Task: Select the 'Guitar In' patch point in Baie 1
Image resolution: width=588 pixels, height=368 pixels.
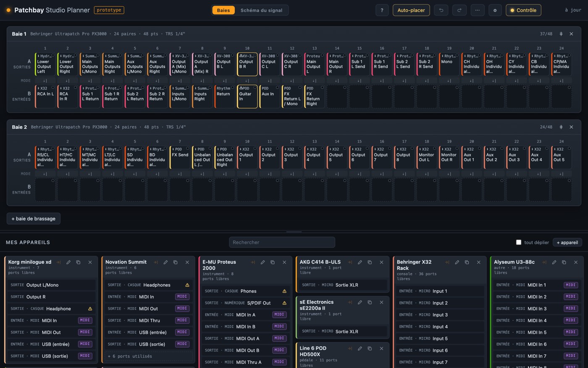Action: tap(247, 97)
